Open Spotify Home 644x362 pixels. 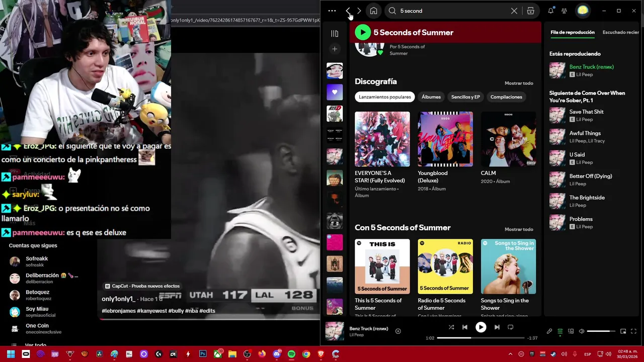[x=373, y=11]
